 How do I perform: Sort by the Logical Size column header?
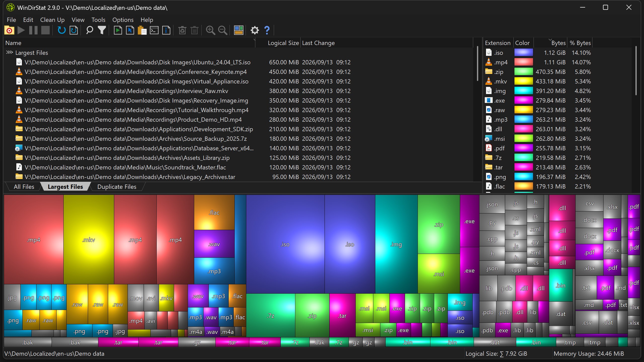pos(278,43)
